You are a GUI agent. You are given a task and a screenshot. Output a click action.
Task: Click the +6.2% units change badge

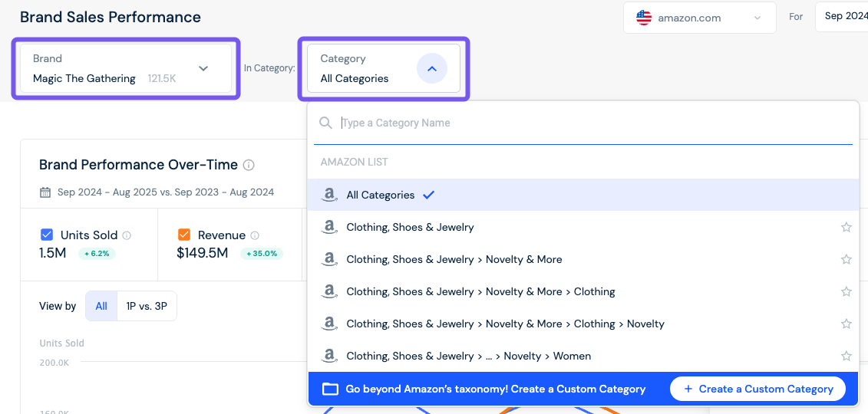(97, 254)
